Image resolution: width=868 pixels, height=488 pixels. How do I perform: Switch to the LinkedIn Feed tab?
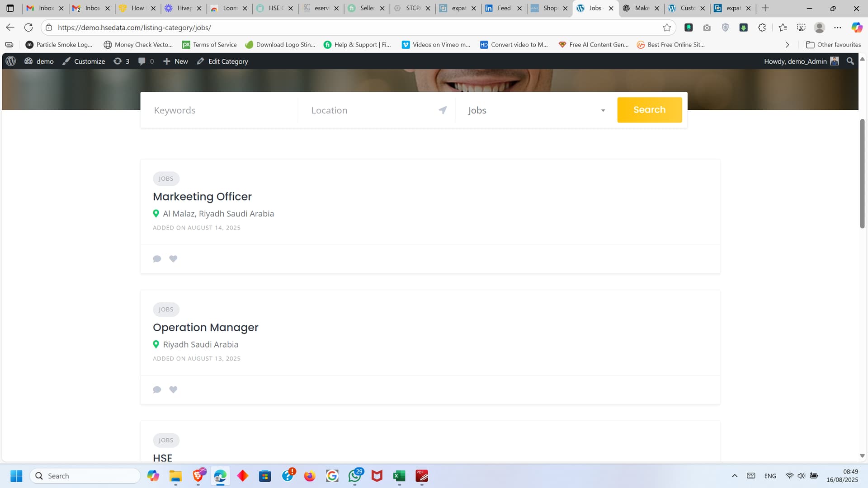click(503, 8)
